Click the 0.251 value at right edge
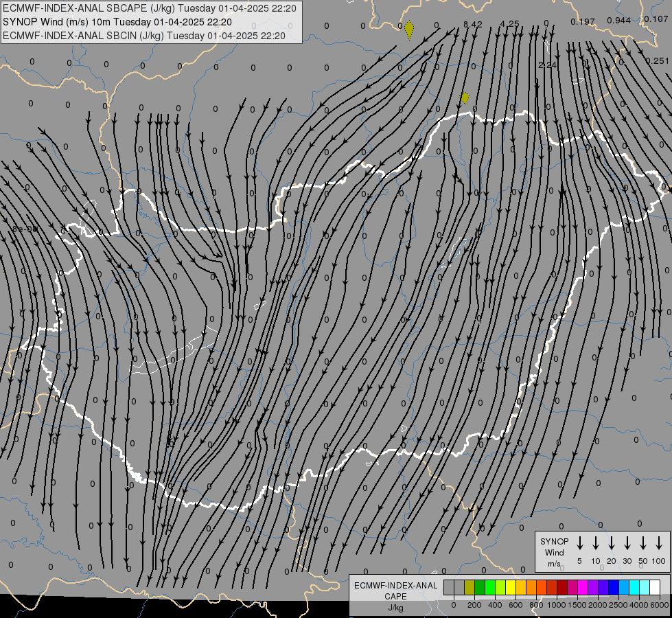The width and height of the screenshot is (672, 618). pyautogui.click(x=657, y=61)
